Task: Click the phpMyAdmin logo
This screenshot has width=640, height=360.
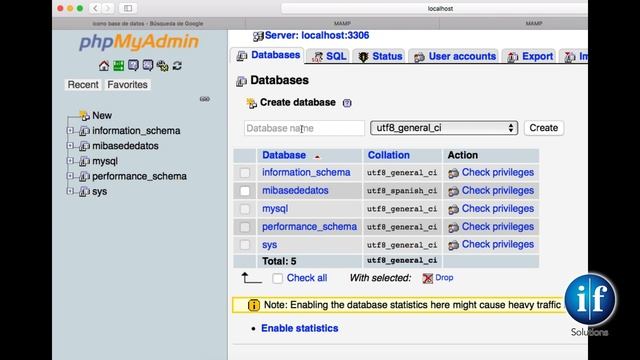Action: (x=139, y=42)
